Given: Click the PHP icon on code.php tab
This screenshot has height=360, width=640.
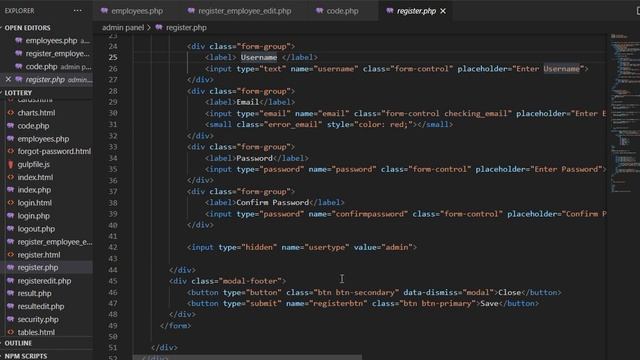Looking at the screenshot, I should point(320,11).
